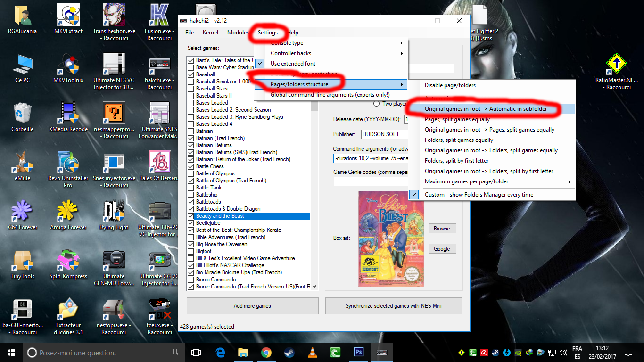Click the Cortana search box
Viewport: 644px width, 362px height.
pyautogui.click(x=104, y=353)
